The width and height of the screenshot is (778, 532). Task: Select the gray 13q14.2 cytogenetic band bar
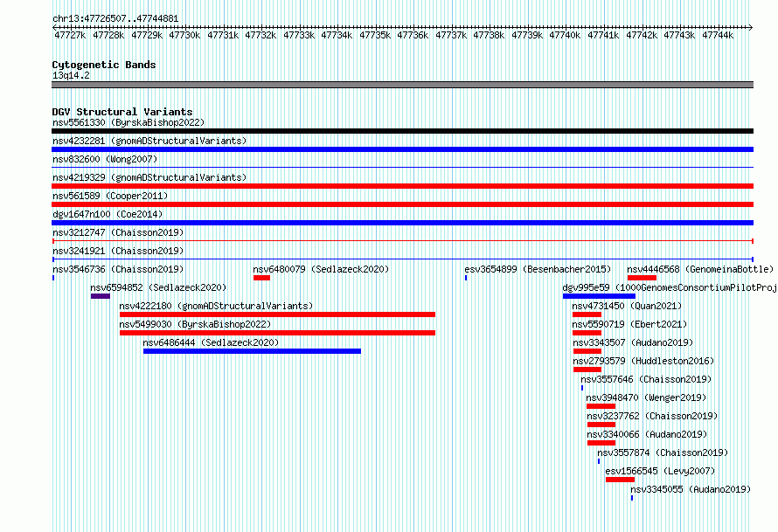(x=402, y=85)
